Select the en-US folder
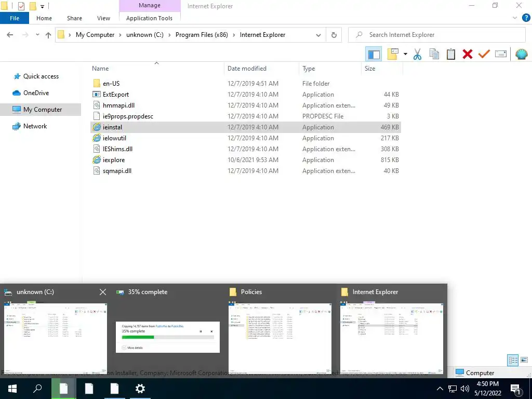This screenshot has width=532, height=399. [x=246, y=84]
